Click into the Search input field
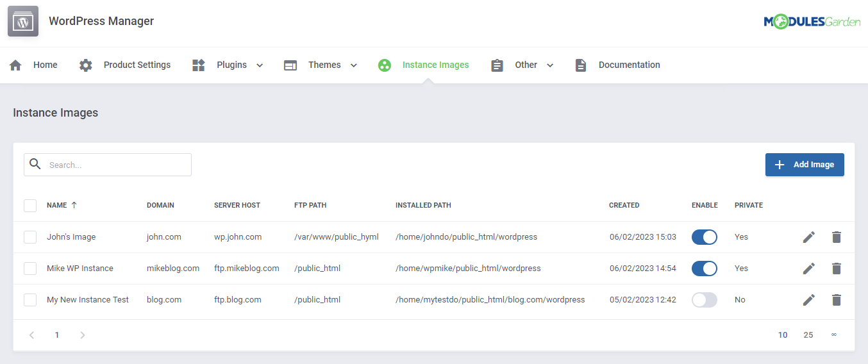 108,165
